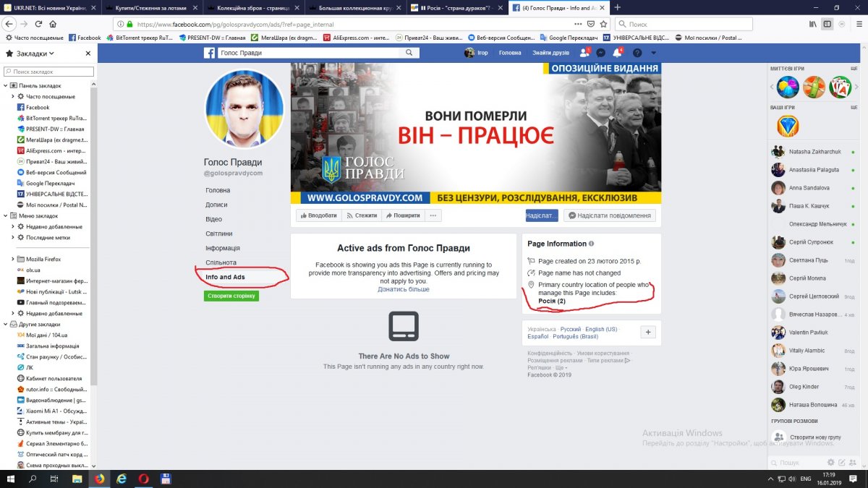Image resolution: width=868 pixels, height=488 pixels.
Task: Switch to the Колекційна зброя tab
Action: (255, 7)
